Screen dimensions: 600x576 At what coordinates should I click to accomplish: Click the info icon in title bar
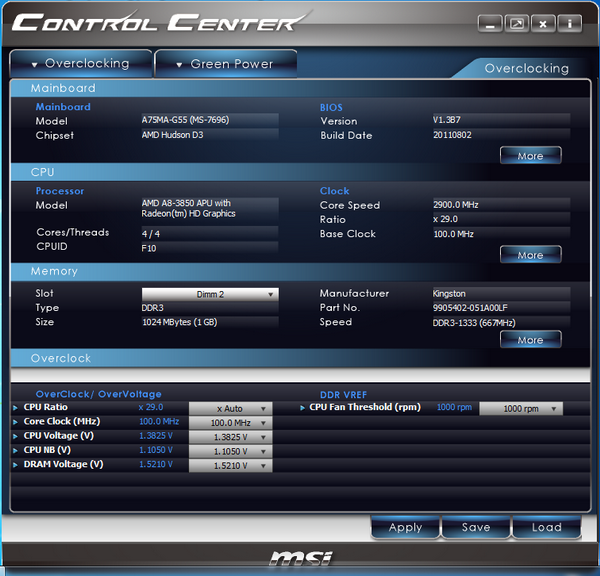pyautogui.click(x=570, y=24)
